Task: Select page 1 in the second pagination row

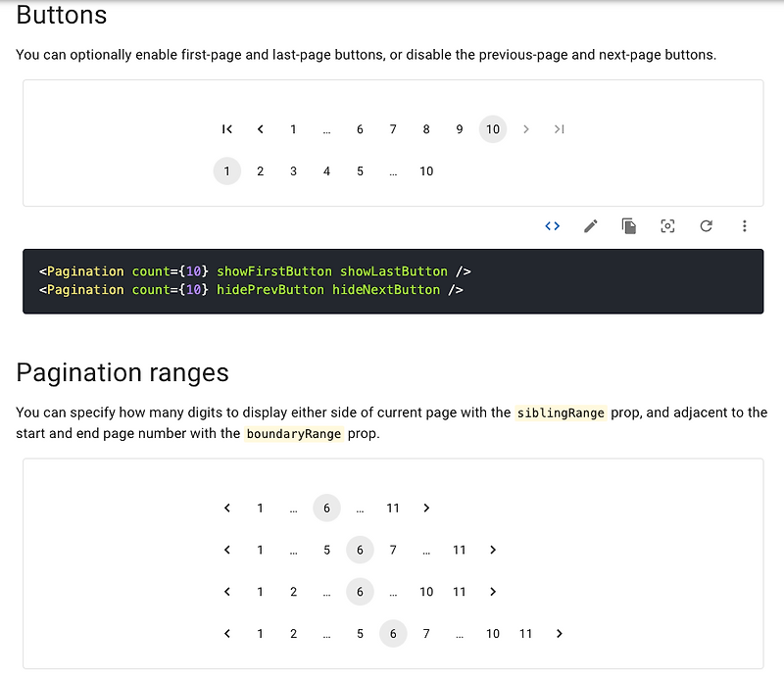Action: tap(226, 170)
